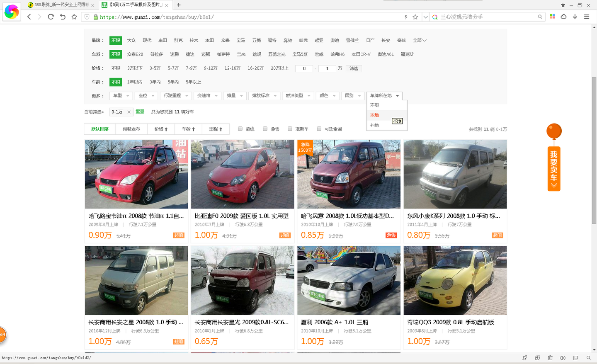
Task: Expand all brands with 全部
Action: [x=419, y=41]
